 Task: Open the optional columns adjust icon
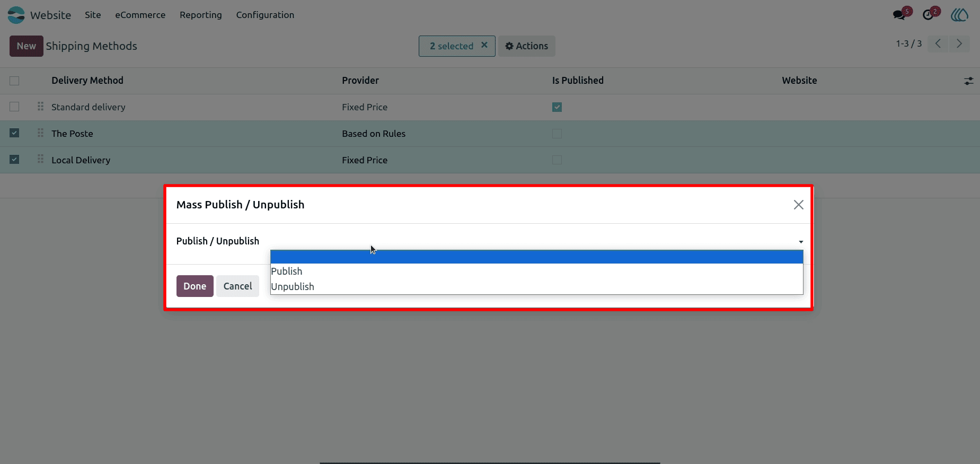968,81
